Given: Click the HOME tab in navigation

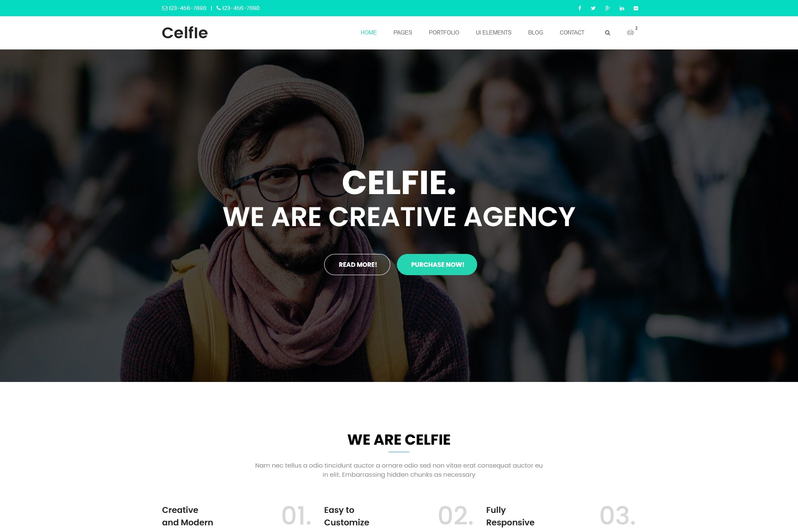Looking at the screenshot, I should (368, 33).
